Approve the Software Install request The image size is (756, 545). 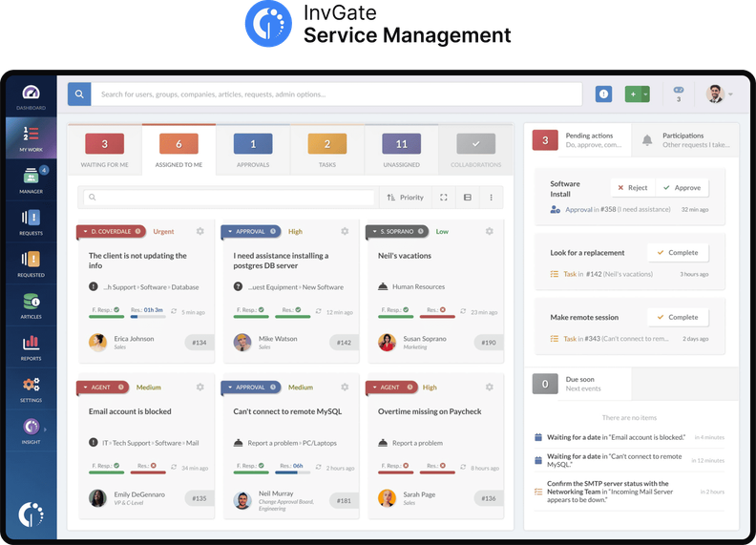pyautogui.click(x=682, y=188)
